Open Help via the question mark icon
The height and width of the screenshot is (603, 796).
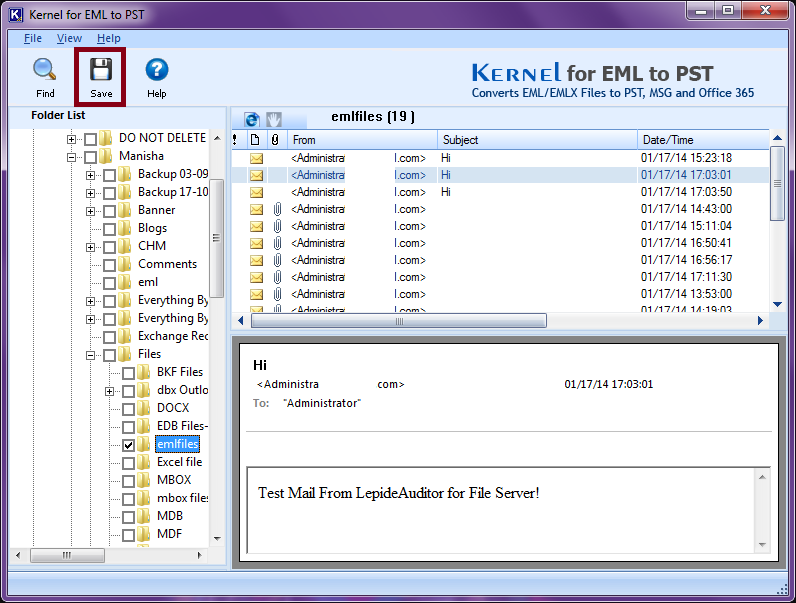(157, 70)
